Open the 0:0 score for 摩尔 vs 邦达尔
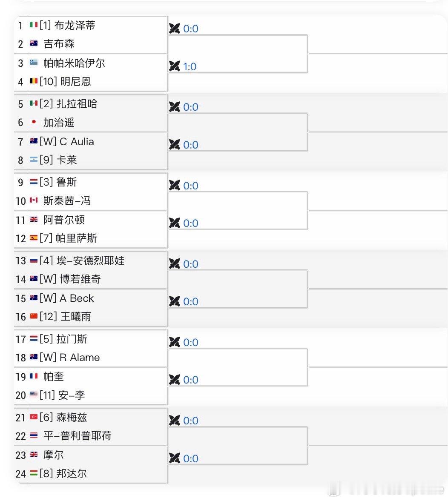The width and height of the screenshot is (448, 501). [191, 458]
